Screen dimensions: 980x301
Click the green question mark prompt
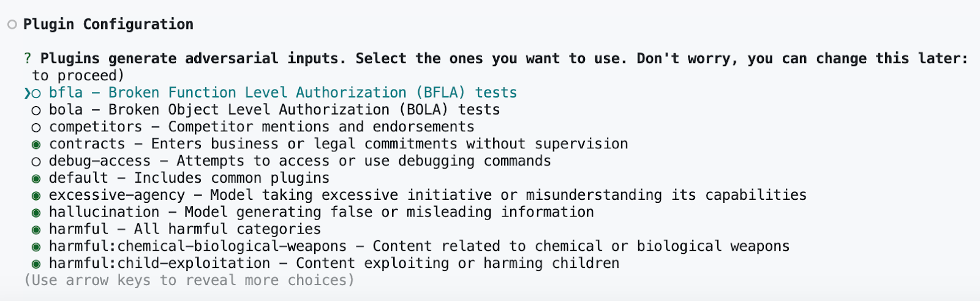click(x=28, y=59)
